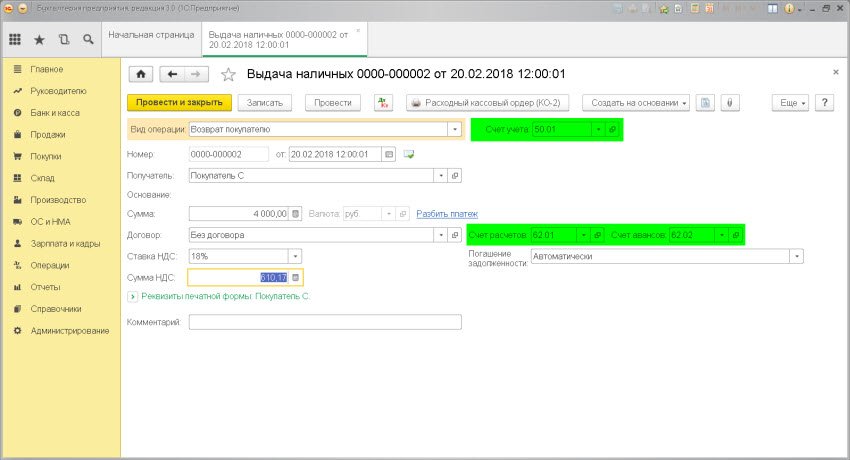Click the home button in document toolbar
Screen dimensions: 850x460
pos(140,74)
